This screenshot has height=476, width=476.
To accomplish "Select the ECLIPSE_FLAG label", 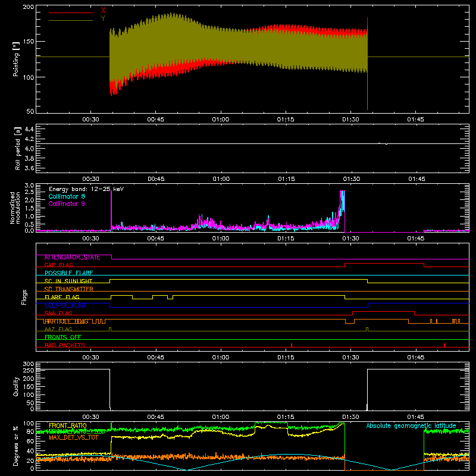I will coord(65,305).
